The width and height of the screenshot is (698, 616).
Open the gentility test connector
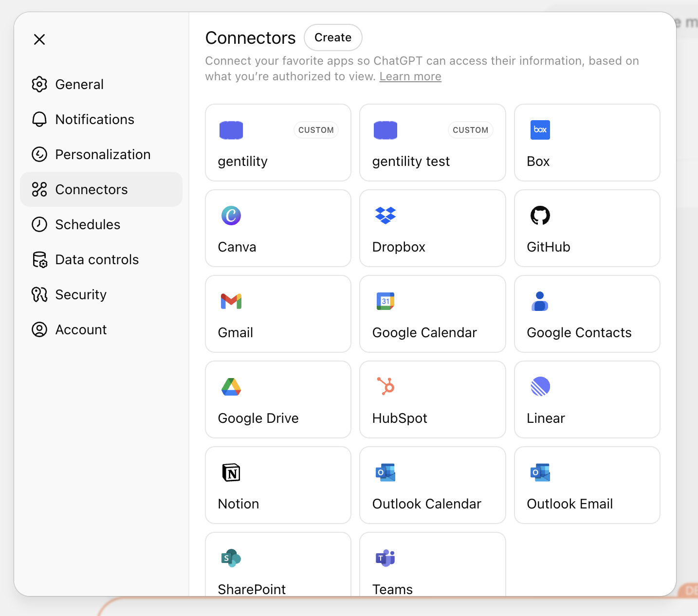tap(432, 143)
